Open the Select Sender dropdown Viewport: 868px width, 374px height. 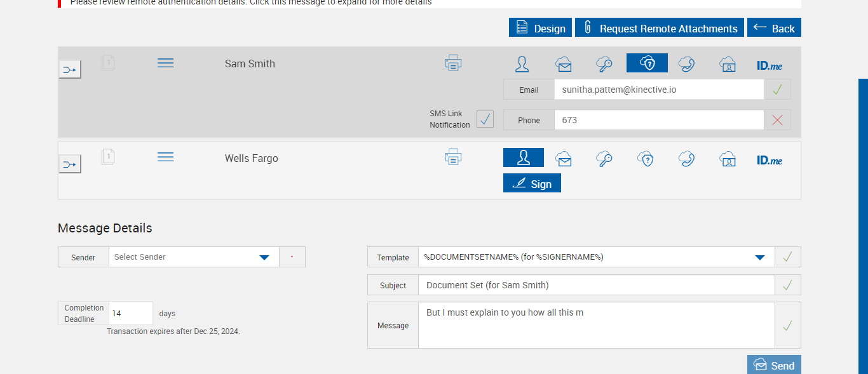pos(194,257)
